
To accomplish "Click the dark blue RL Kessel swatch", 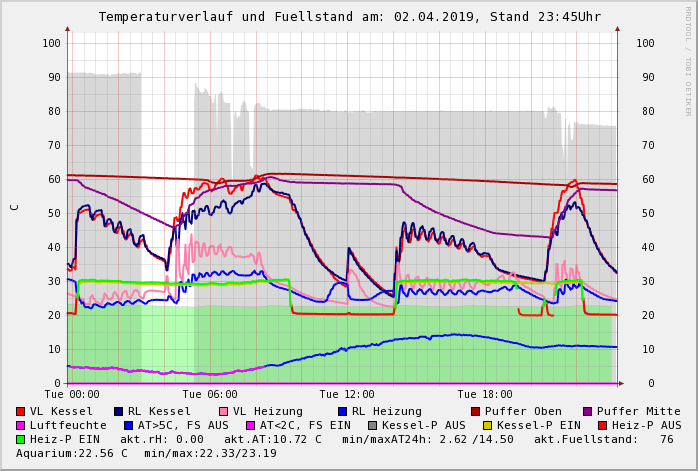I will (119, 411).
